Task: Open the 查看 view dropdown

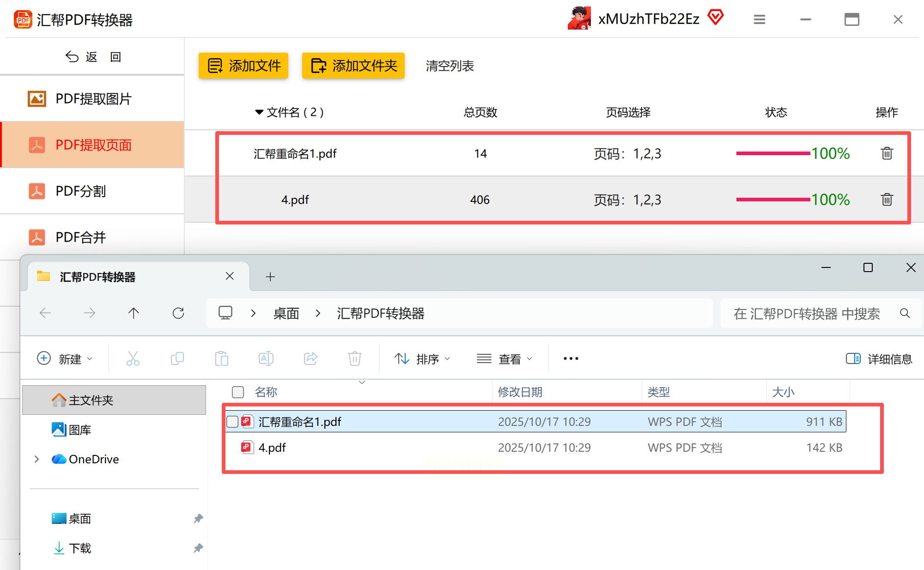Action: [x=505, y=359]
